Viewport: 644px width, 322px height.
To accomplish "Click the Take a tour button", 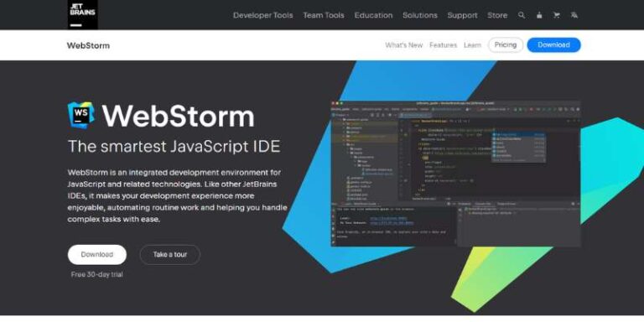I will (x=170, y=255).
